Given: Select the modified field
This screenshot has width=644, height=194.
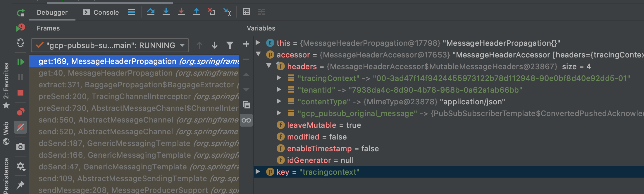Looking at the screenshot, I should point(449,137).
